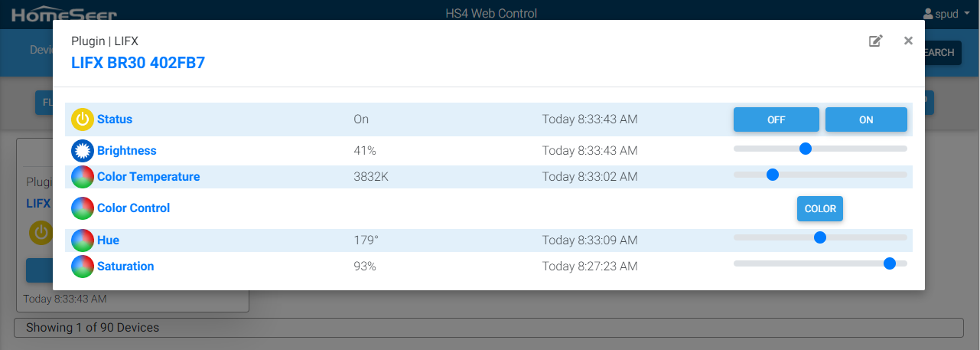Open the spud user dropdown
980x350 pixels.
[x=947, y=14]
